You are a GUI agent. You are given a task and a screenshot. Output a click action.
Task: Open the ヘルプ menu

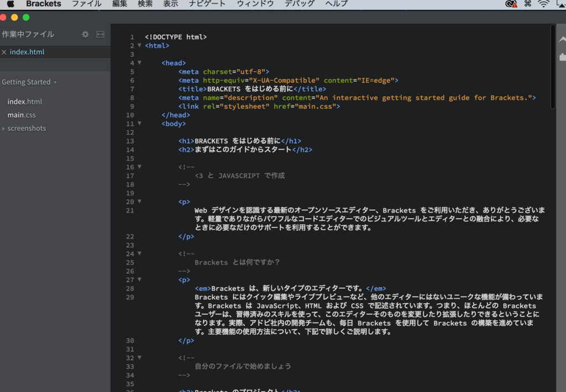(x=337, y=4)
